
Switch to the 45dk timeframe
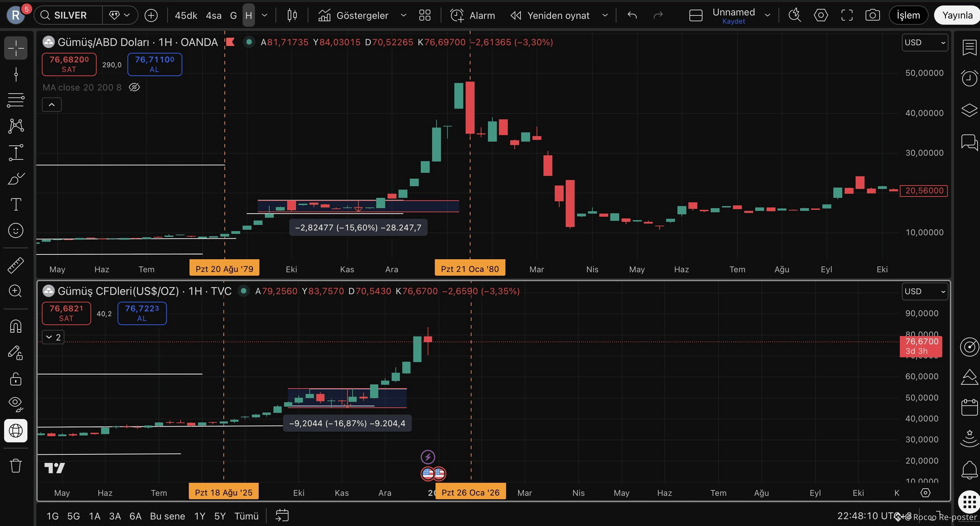click(186, 15)
